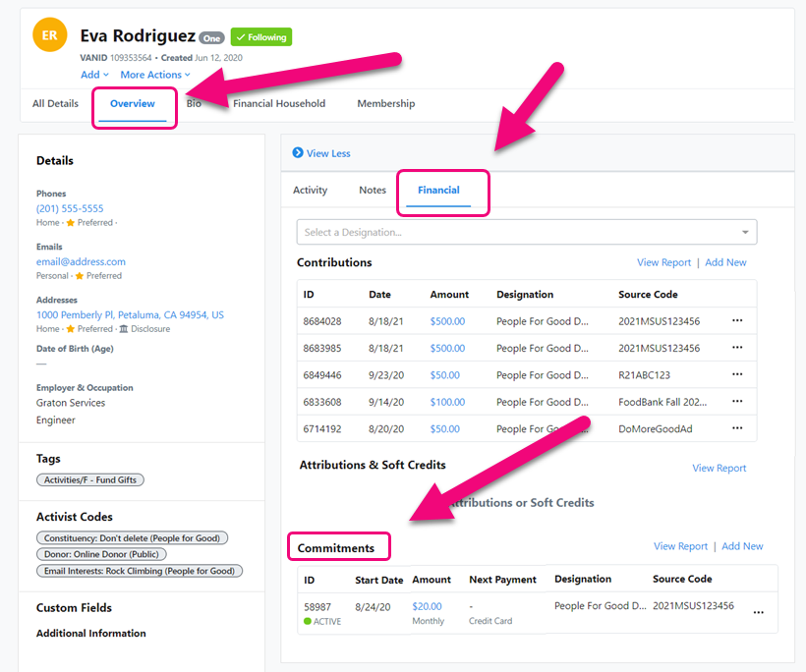
Task: Click the preferred star beside Home phone
Action: click(71, 222)
